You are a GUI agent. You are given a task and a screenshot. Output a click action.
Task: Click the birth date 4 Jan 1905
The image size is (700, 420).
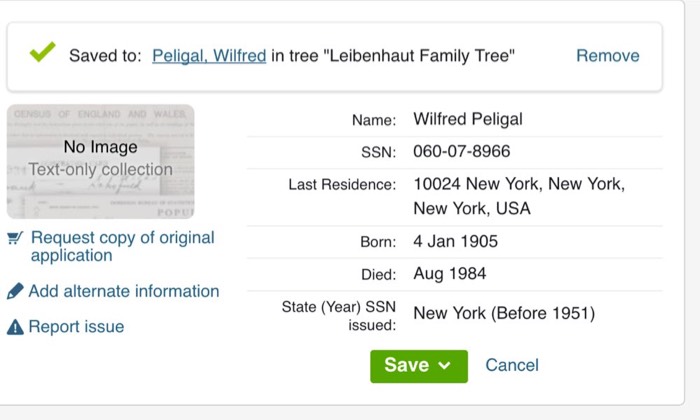[x=455, y=242]
